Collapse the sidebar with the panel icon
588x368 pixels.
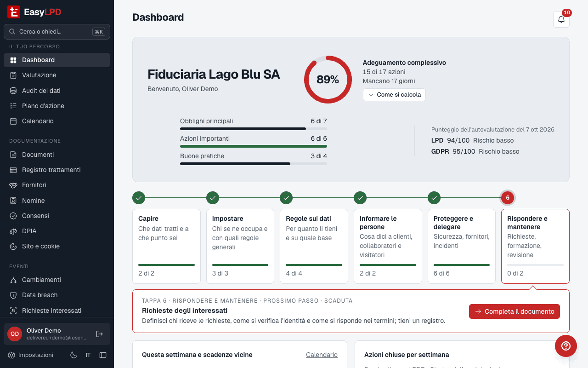[103, 355]
